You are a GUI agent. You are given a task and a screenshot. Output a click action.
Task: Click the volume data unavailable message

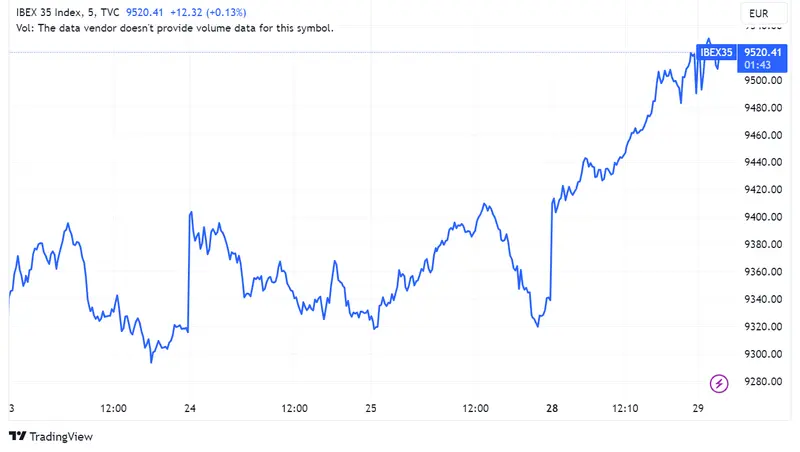click(175, 28)
